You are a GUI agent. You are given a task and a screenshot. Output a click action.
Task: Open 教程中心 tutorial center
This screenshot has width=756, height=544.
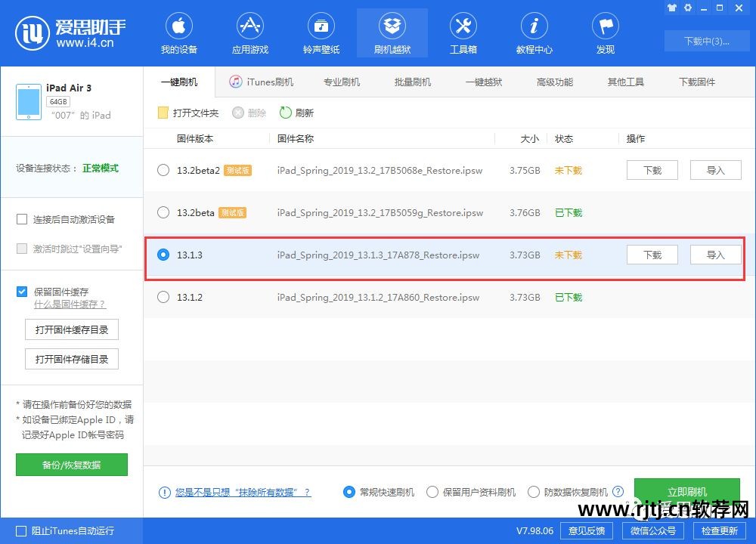click(534, 33)
